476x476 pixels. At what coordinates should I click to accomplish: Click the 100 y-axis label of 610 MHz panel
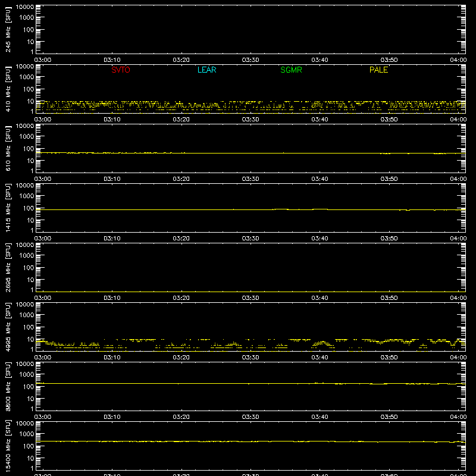[29, 149]
